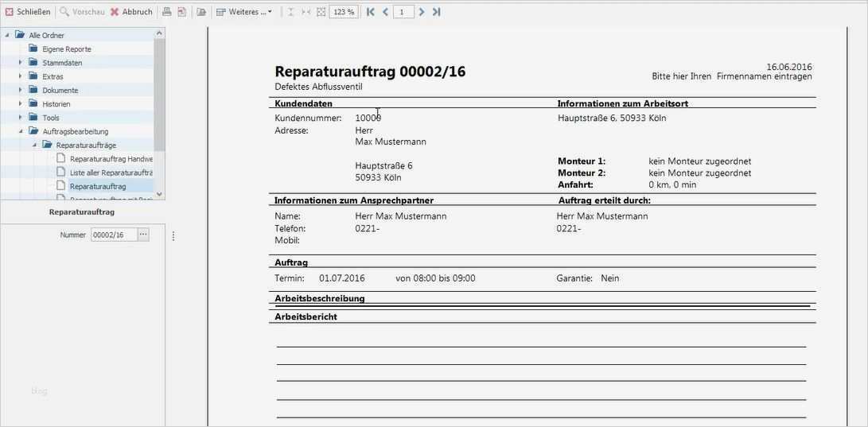Screen dimensions: 868x427
Task: Expand the Extras folder
Action: [x=21, y=76]
